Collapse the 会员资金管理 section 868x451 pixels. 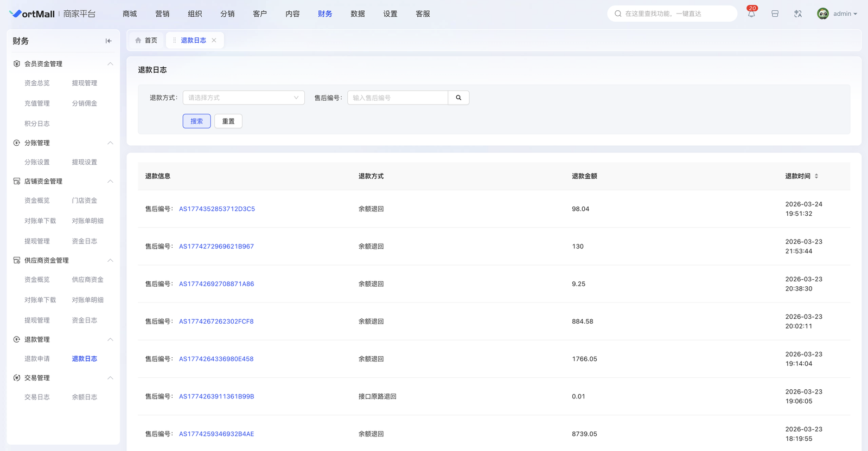click(110, 64)
